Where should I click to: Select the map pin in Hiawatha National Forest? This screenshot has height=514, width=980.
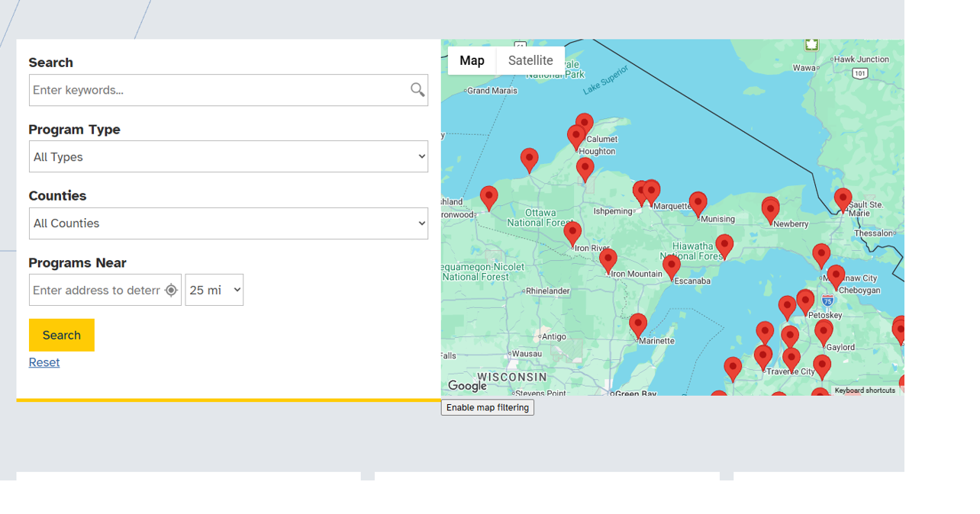tap(724, 247)
